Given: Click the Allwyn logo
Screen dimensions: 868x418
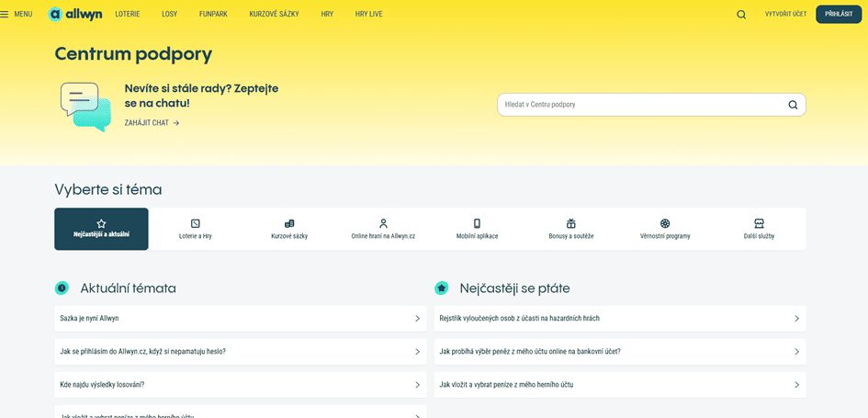Looking at the screenshot, I should [74, 15].
